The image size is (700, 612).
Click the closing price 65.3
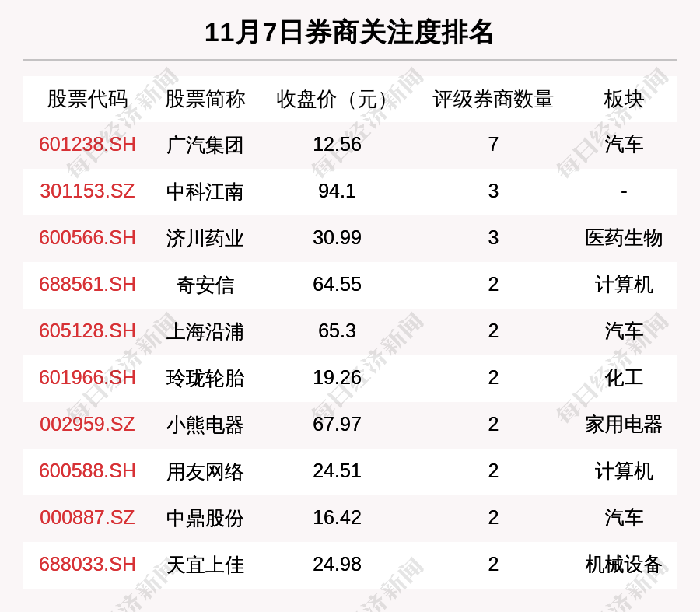click(x=337, y=330)
